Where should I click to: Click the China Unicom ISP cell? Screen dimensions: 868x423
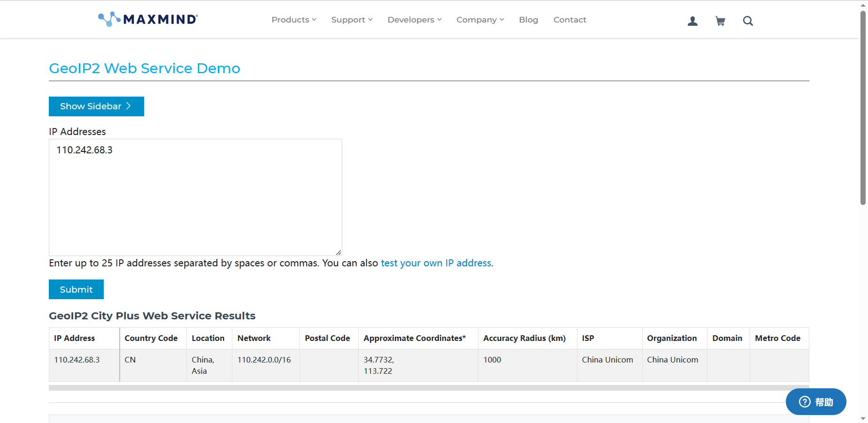point(609,365)
